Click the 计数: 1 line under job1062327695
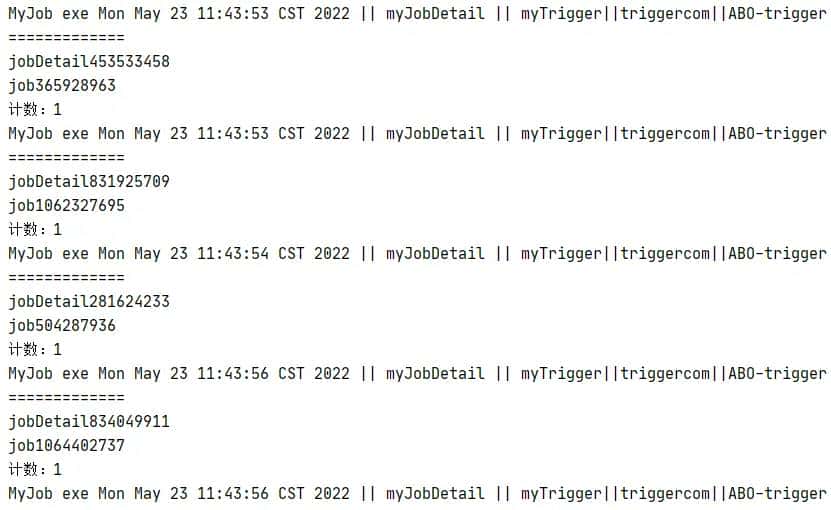The height and width of the screenshot is (510, 831). [35, 230]
